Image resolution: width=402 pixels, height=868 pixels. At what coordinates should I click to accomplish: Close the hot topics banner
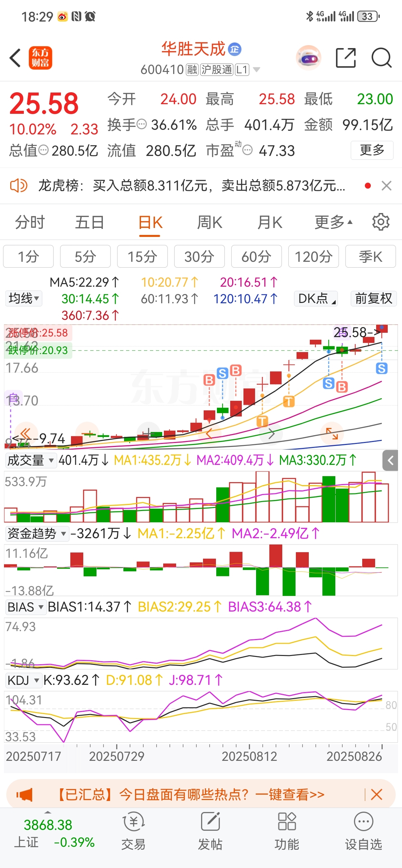[x=376, y=795]
